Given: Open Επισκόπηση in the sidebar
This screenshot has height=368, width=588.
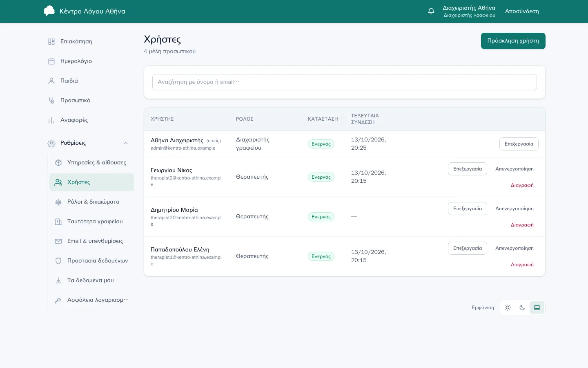Looking at the screenshot, I should pyautogui.click(x=88, y=42).
